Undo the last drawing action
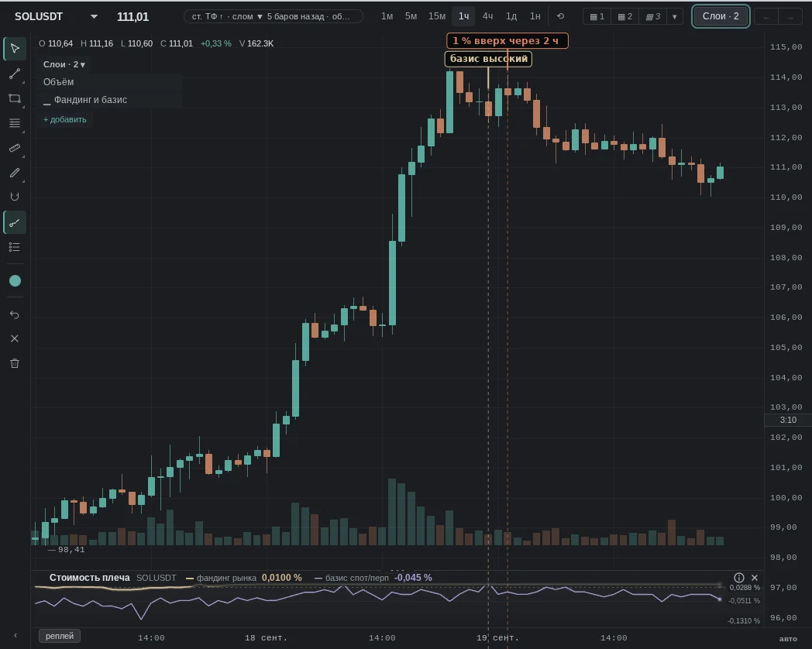The width and height of the screenshot is (812, 649). point(15,314)
